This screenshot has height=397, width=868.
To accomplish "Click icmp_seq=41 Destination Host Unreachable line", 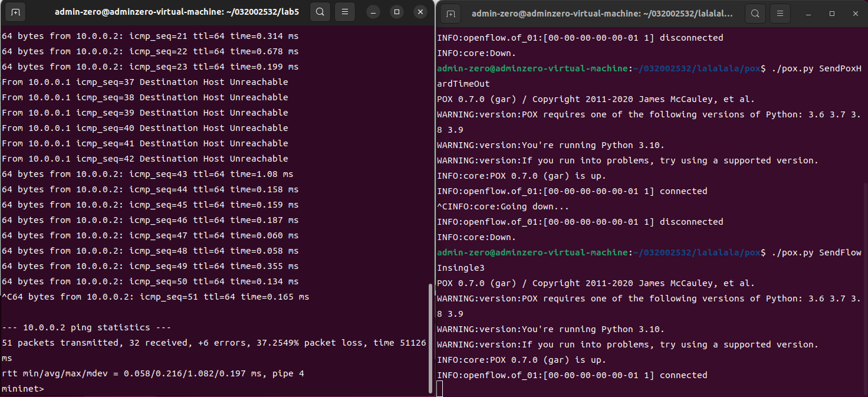I will [145, 143].
